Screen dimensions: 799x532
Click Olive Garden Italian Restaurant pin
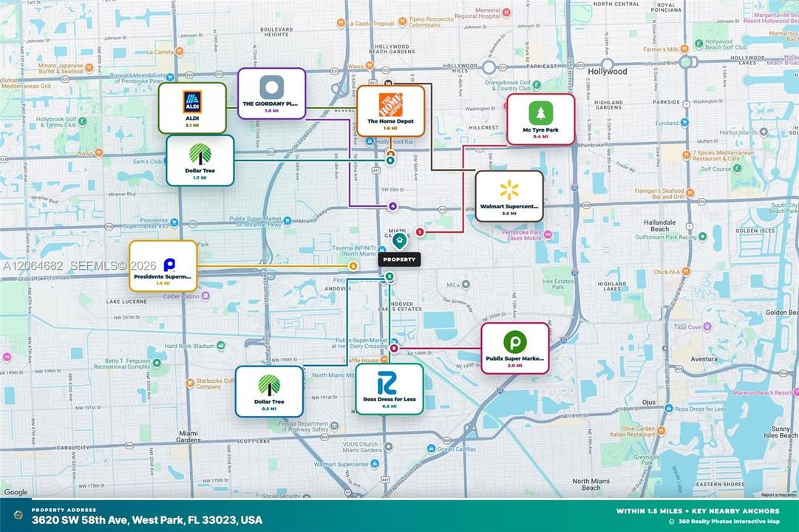pos(661,431)
